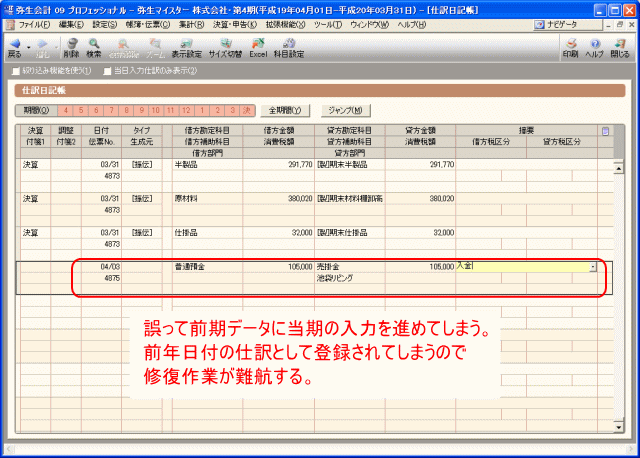Image resolution: width=640 pixels, height=458 pixels.
Task: Select month 7 in the period bar
Action: coord(111,111)
